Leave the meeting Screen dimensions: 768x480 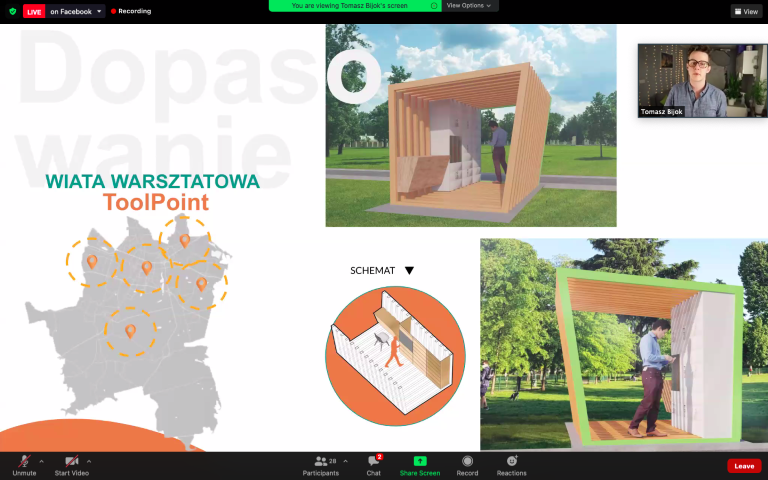tap(744, 466)
